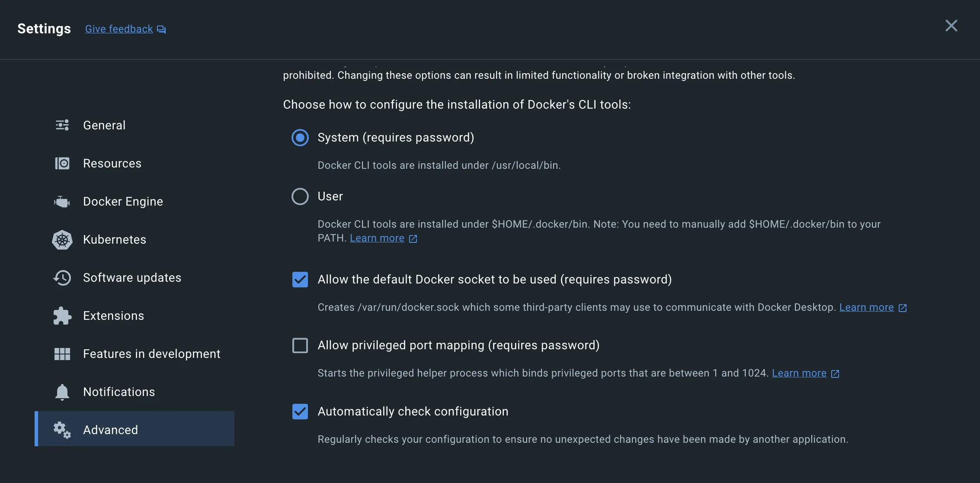
Task: Click the Docker Engine icon
Action: pos(62,202)
